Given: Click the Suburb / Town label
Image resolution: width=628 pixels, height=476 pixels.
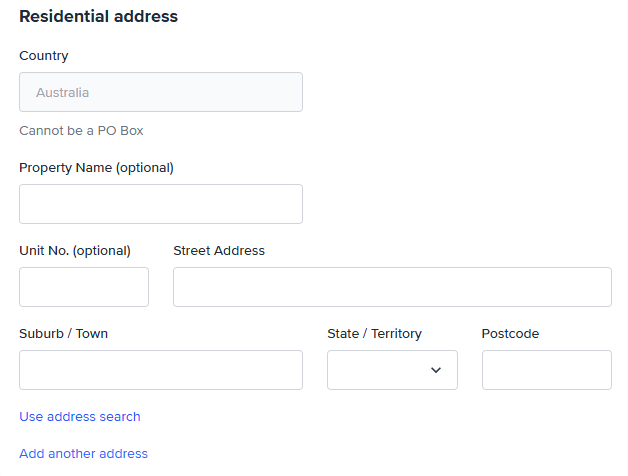Looking at the screenshot, I should coord(63,333).
